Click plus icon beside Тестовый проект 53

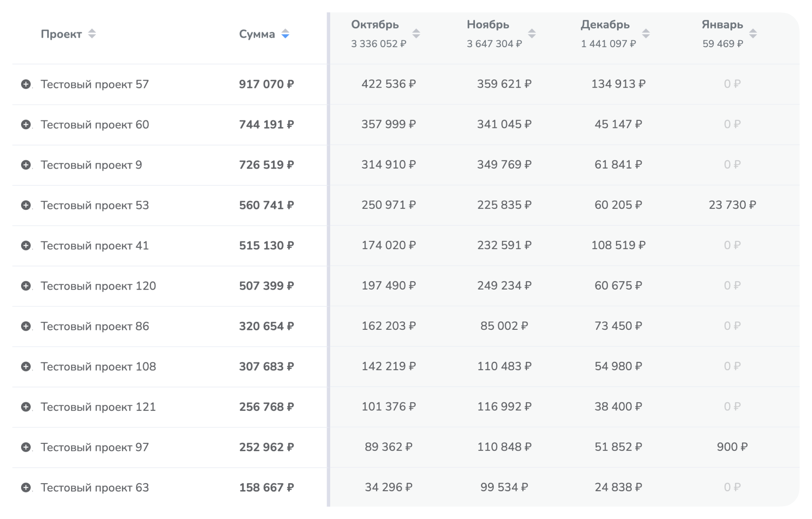pyautogui.click(x=26, y=205)
